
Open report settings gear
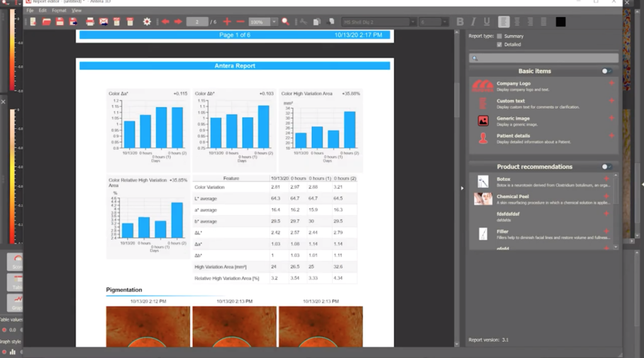(x=147, y=22)
